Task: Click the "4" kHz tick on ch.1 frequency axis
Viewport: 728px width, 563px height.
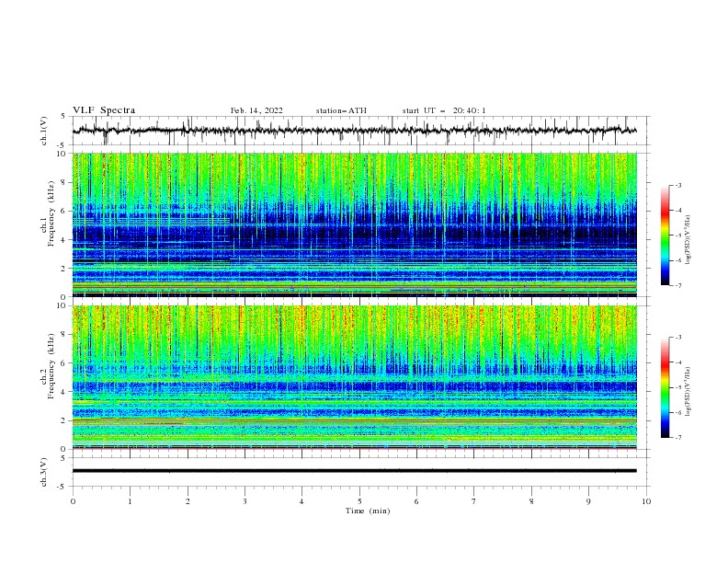Action: coord(64,240)
